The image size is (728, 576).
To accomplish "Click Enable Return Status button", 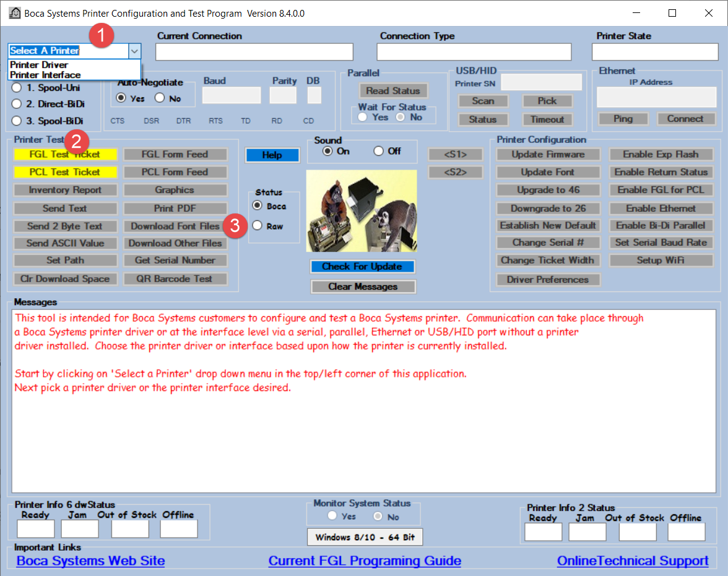I will pyautogui.click(x=661, y=172).
